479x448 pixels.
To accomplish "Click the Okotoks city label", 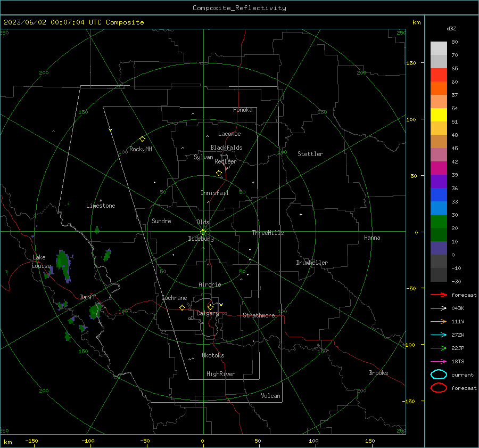I will (213, 355).
